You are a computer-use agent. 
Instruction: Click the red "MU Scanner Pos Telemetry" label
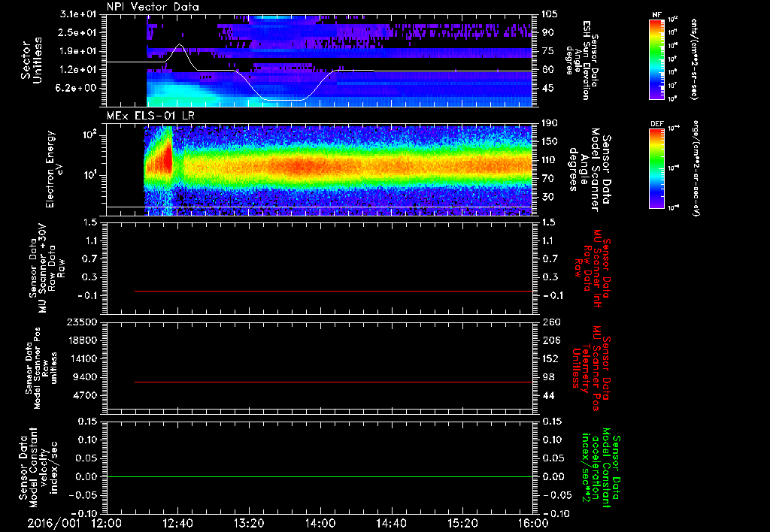(x=591, y=368)
